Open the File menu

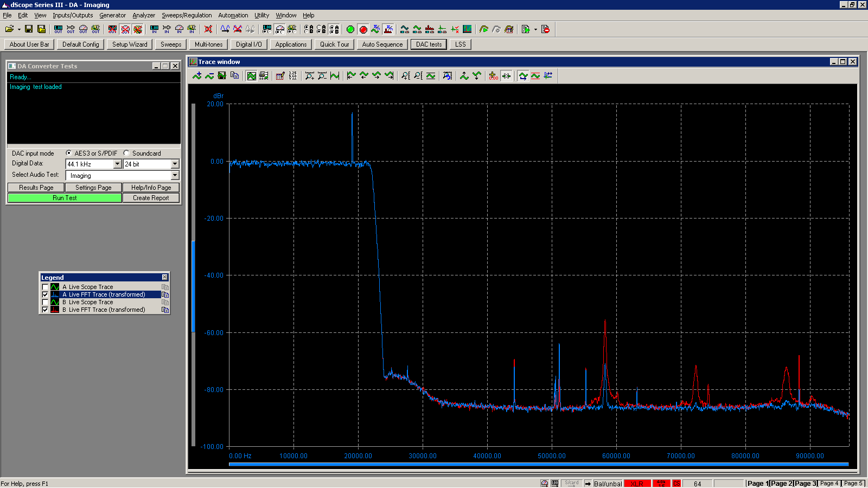pos(7,15)
